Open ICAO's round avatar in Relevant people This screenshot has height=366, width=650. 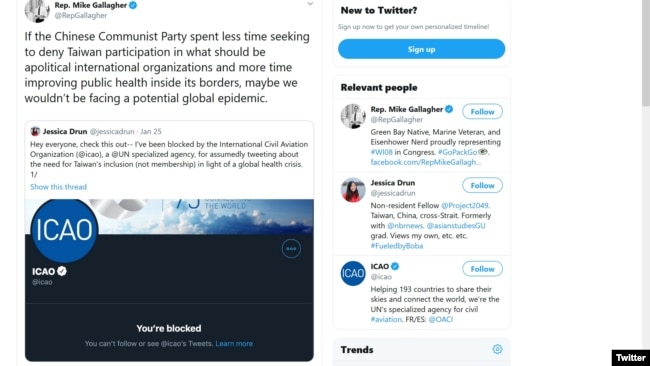[x=353, y=273]
